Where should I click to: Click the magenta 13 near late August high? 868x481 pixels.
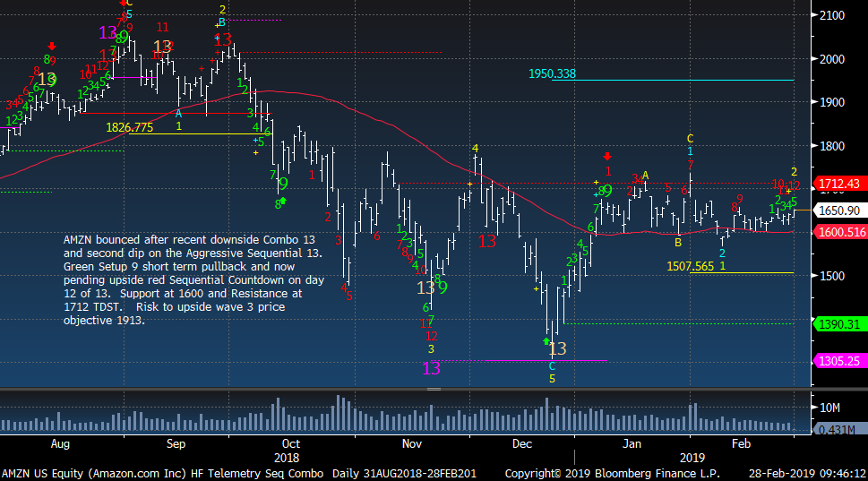pos(108,32)
